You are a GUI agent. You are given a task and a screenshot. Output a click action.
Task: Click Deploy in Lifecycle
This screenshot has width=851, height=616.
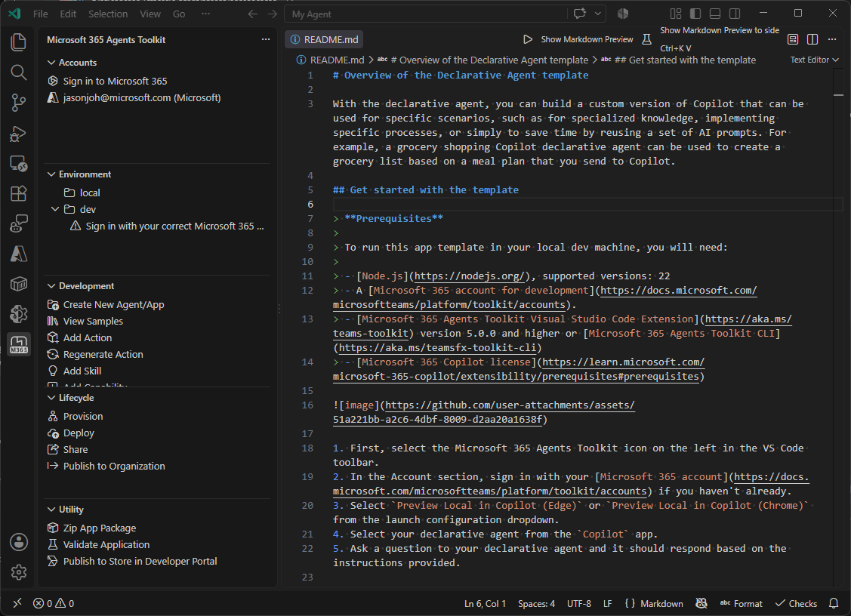click(79, 433)
